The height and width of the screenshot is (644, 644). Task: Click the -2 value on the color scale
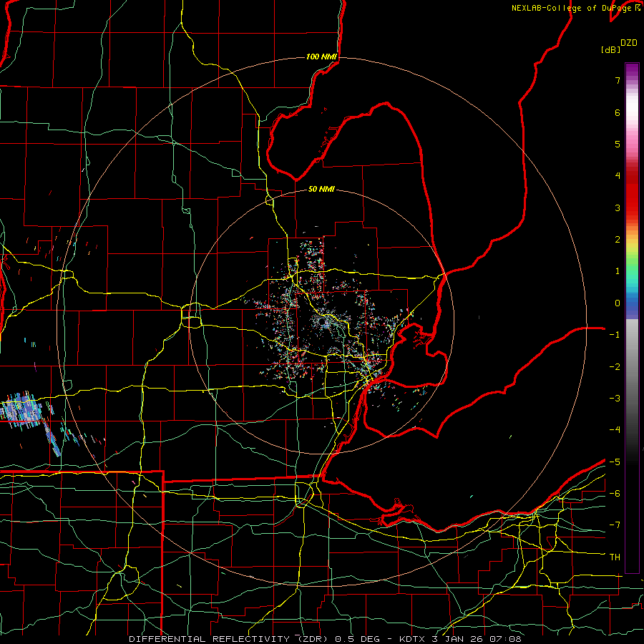(x=615, y=367)
